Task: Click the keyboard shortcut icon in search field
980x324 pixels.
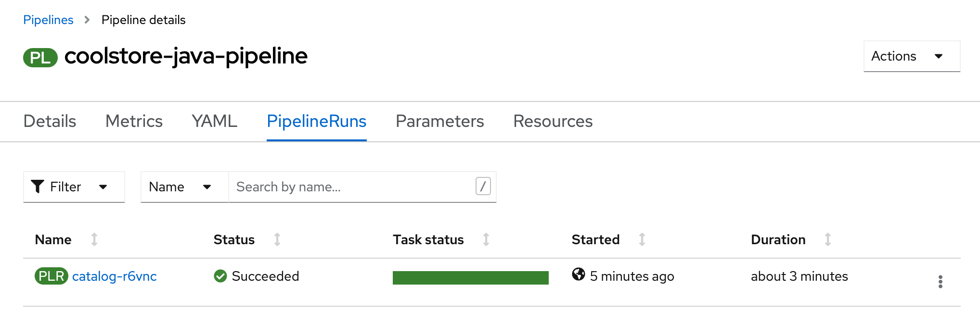Action: click(x=483, y=187)
